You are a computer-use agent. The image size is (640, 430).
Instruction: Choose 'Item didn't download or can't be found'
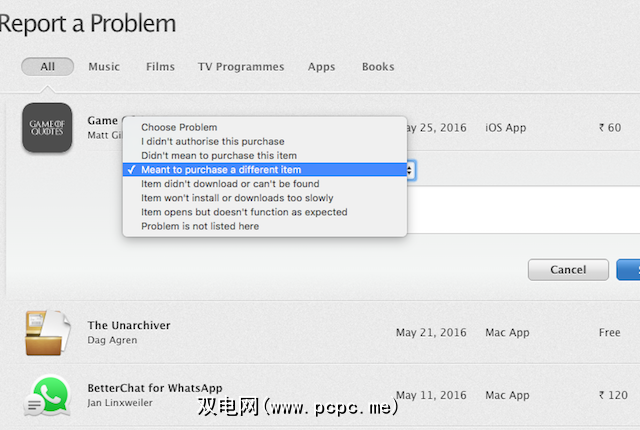(x=264, y=184)
